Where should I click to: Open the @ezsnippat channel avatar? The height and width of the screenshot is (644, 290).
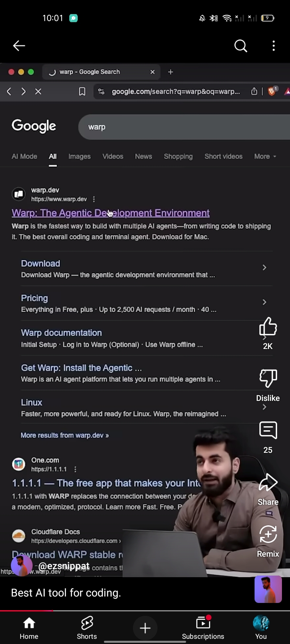coord(22,565)
